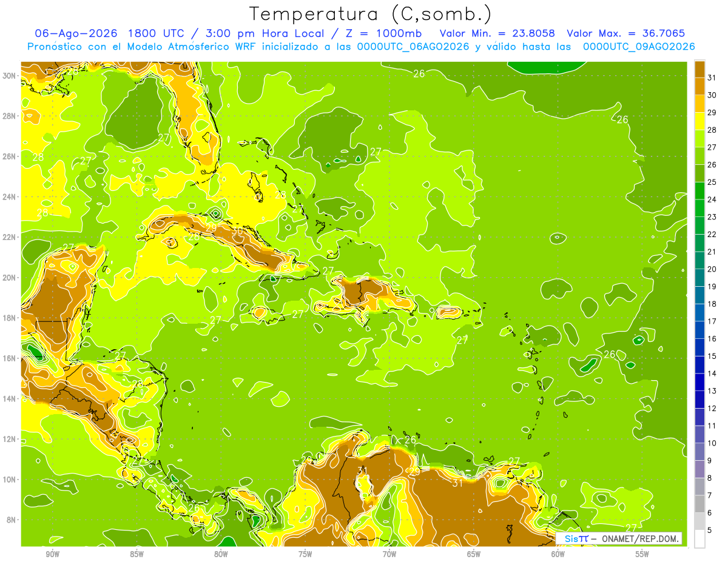The width and height of the screenshot is (728, 562).
Task: Click the "18N" latitude axis label
Action: click(10, 318)
